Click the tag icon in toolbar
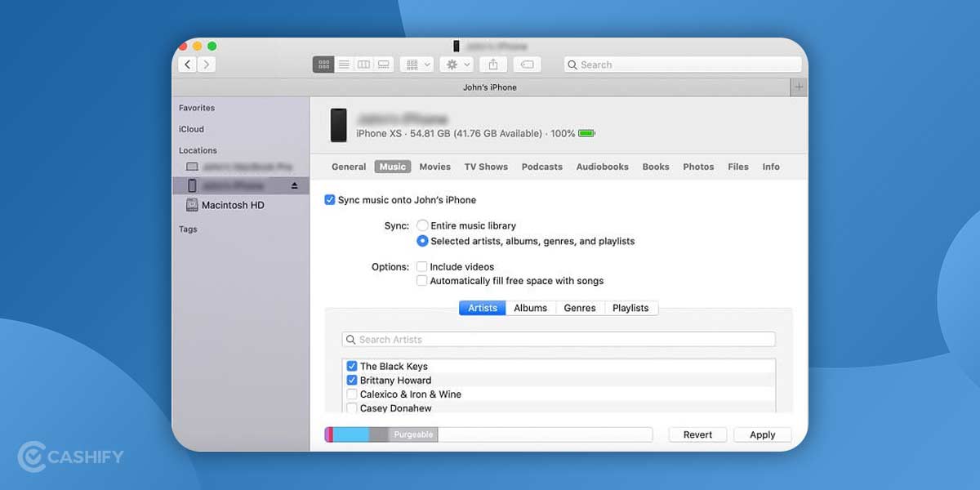The width and height of the screenshot is (980, 490). pyautogui.click(x=527, y=64)
